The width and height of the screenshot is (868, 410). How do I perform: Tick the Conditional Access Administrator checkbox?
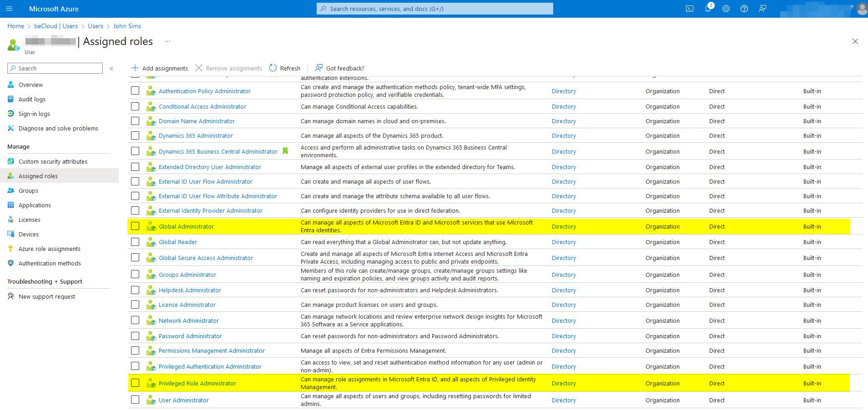pos(135,106)
